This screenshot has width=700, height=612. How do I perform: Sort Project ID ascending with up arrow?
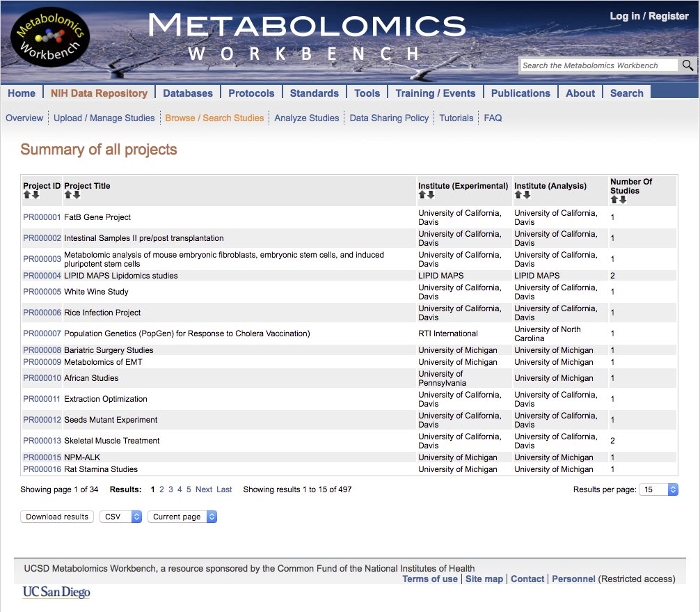[x=26, y=195]
